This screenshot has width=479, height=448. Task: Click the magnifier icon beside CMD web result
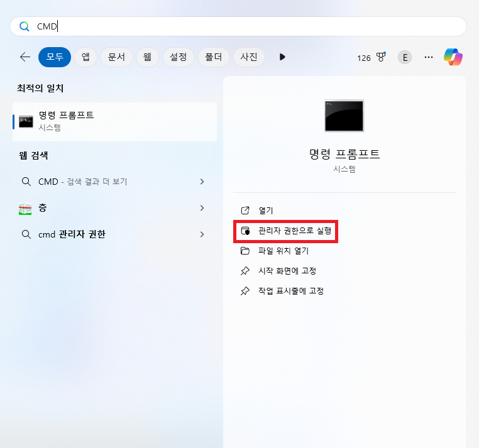tap(26, 182)
